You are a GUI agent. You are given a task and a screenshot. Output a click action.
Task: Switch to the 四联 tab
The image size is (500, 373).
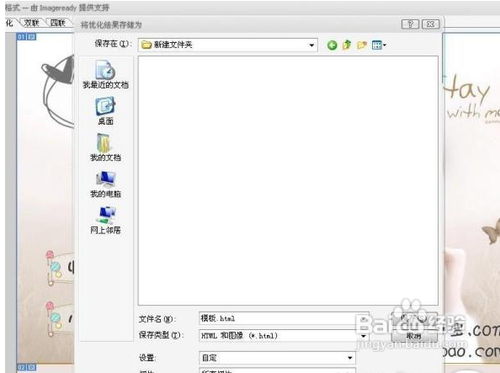(57, 23)
